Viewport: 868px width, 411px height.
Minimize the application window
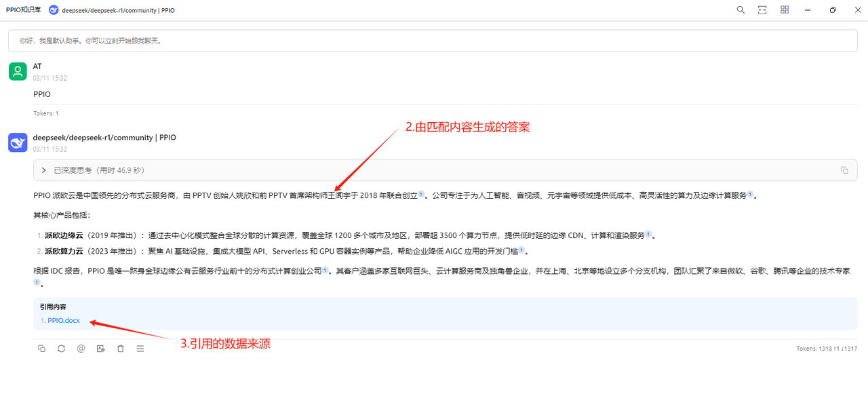pyautogui.click(x=808, y=9)
